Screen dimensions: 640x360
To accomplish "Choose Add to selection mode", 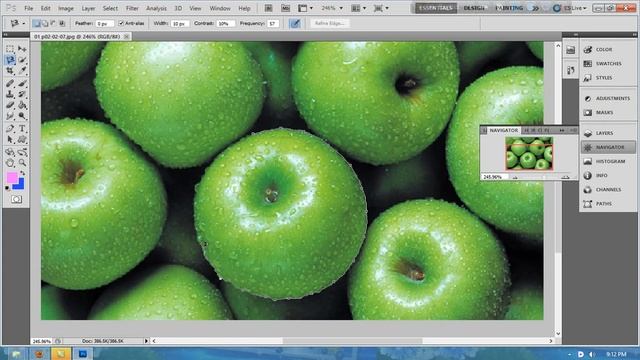I will coord(45,23).
